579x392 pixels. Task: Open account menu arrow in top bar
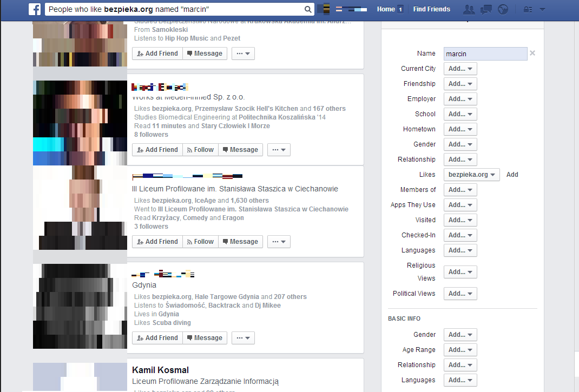[542, 10]
